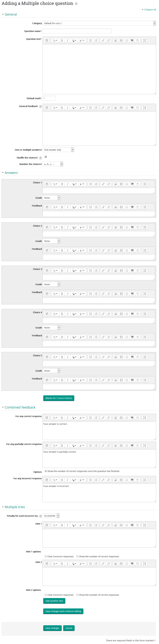Insert link in Question text editor
Screen dimensions: 159x644
[x=103, y=40]
